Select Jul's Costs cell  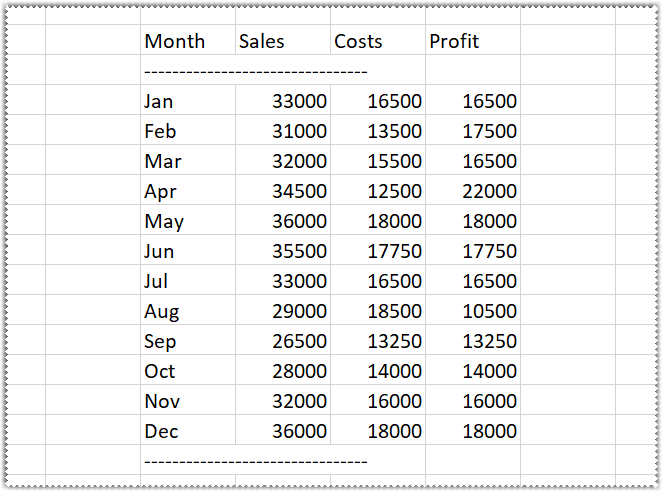[394, 281]
